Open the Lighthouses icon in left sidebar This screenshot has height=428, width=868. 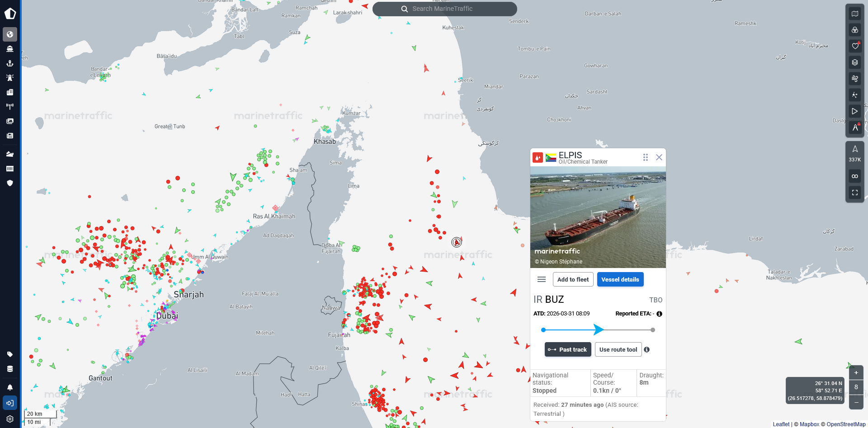10,78
